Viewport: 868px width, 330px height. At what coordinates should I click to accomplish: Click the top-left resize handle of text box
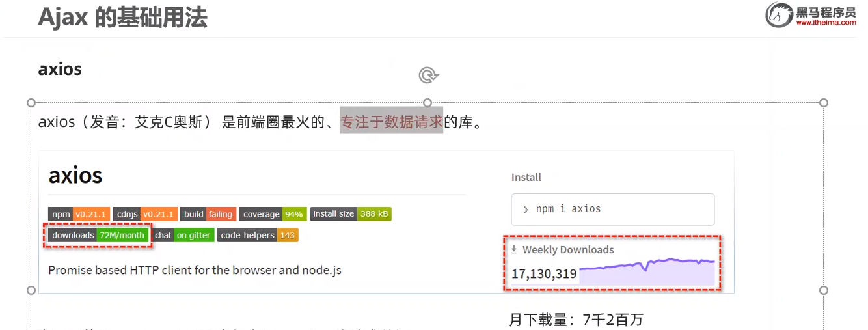(x=31, y=103)
